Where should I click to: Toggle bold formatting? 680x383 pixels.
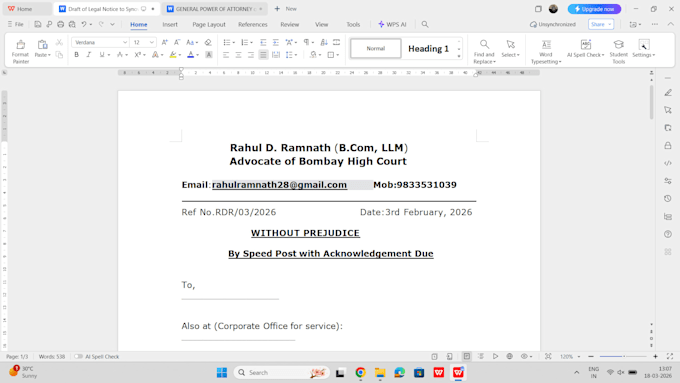tap(76, 55)
